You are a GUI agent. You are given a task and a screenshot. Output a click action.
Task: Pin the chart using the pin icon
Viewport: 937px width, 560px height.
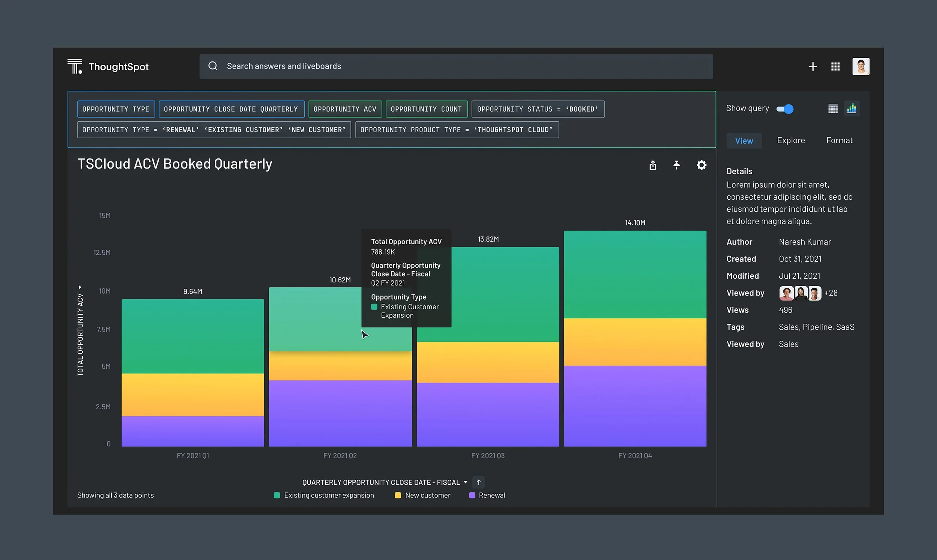[677, 165]
